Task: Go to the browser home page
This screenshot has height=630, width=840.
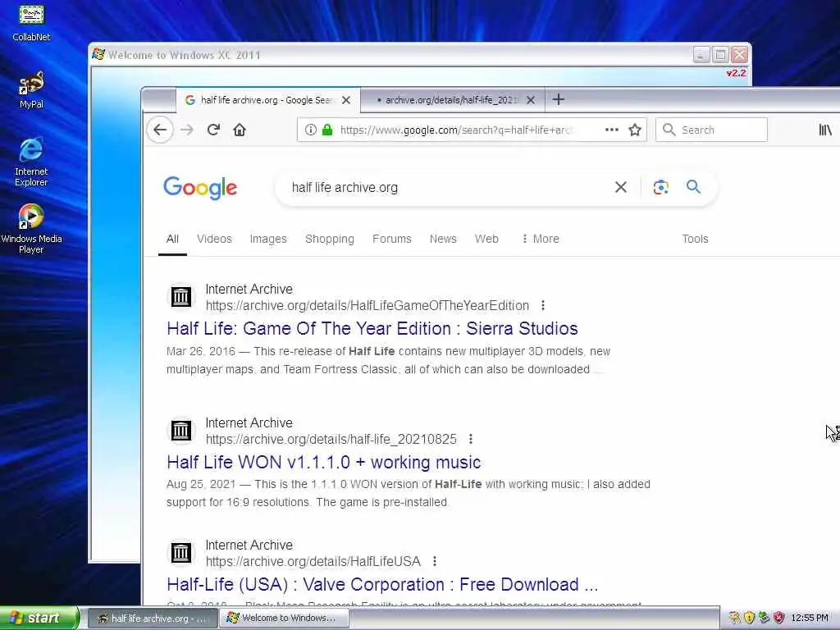Action: pyautogui.click(x=240, y=130)
